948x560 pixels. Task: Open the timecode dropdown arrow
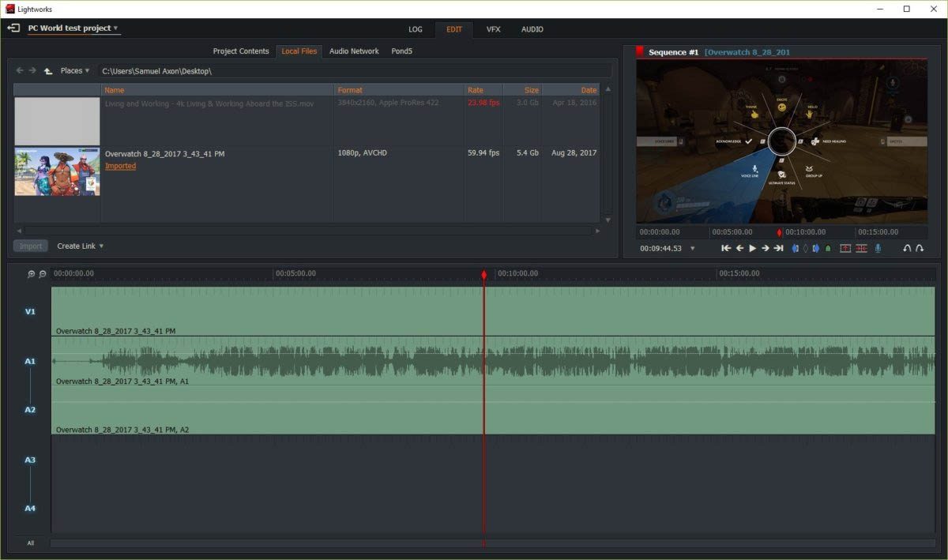693,248
